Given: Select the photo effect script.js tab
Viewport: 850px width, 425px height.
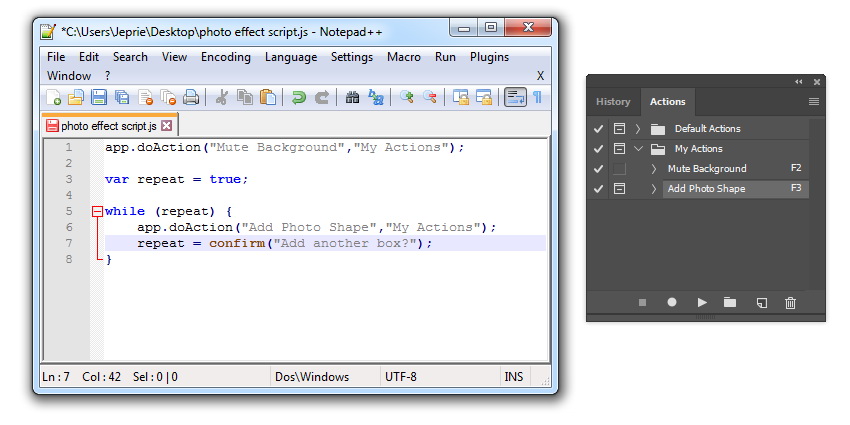Looking at the screenshot, I should pos(108,126).
